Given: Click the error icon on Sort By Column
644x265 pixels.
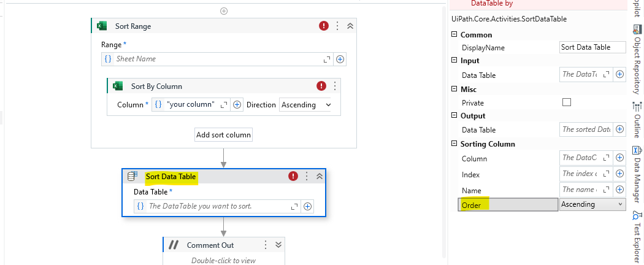Looking at the screenshot, I should (x=321, y=86).
